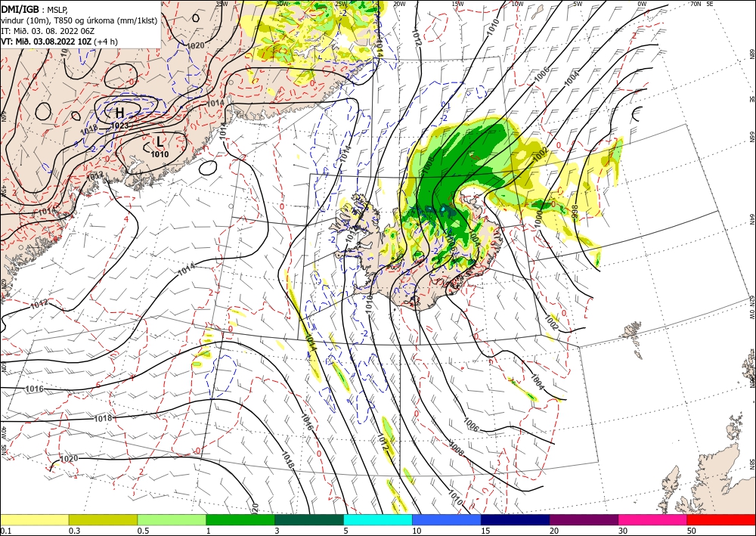
Task: Click the 'H' high pressure marker over Greenland
Action: coord(119,113)
